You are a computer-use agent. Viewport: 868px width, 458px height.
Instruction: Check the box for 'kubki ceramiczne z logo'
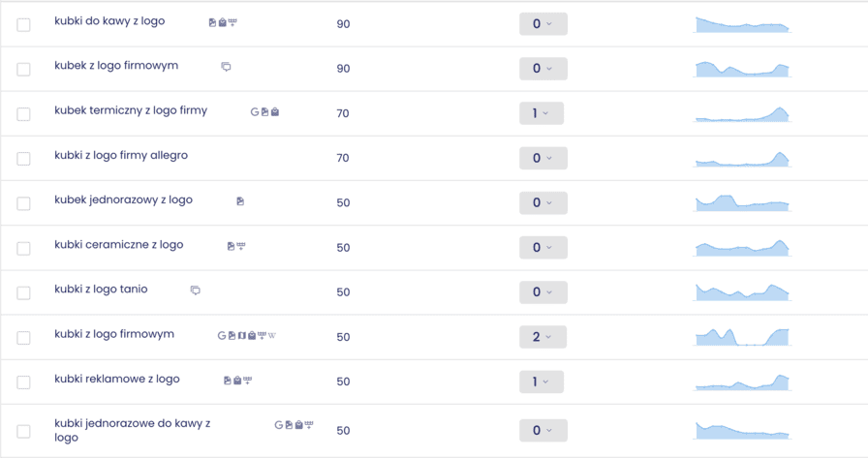point(24,248)
